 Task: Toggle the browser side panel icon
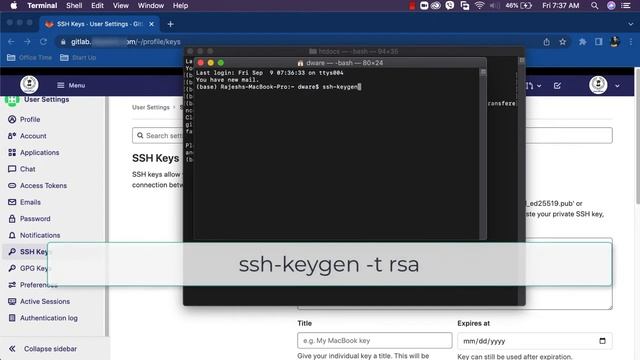coord(598,42)
